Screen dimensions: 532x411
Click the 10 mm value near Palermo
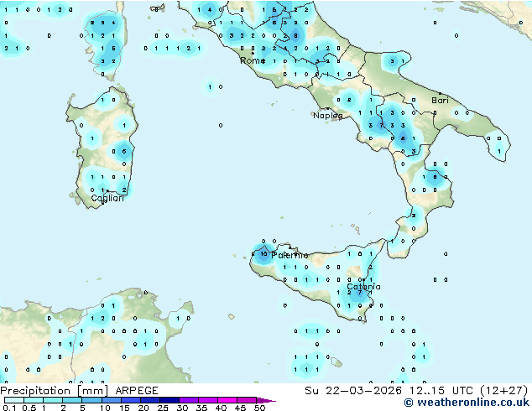263,254
